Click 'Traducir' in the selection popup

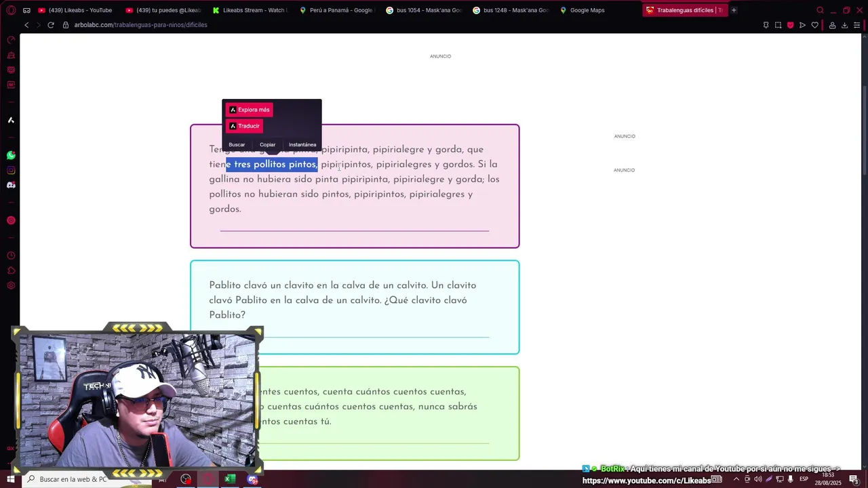point(244,126)
